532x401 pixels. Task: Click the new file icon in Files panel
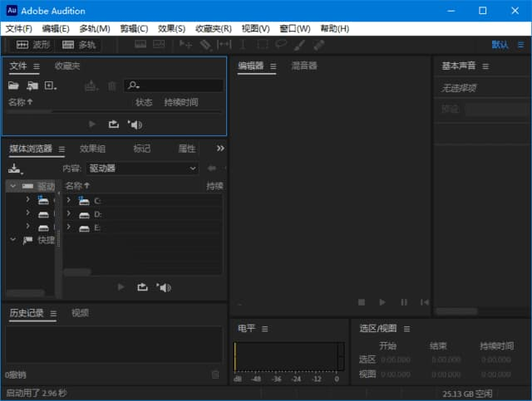click(51, 86)
